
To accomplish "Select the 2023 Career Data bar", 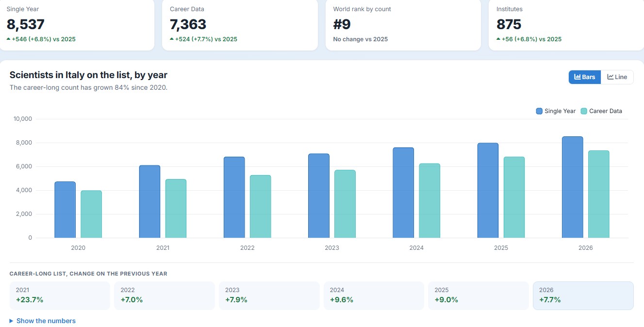I will pyautogui.click(x=345, y=204).
